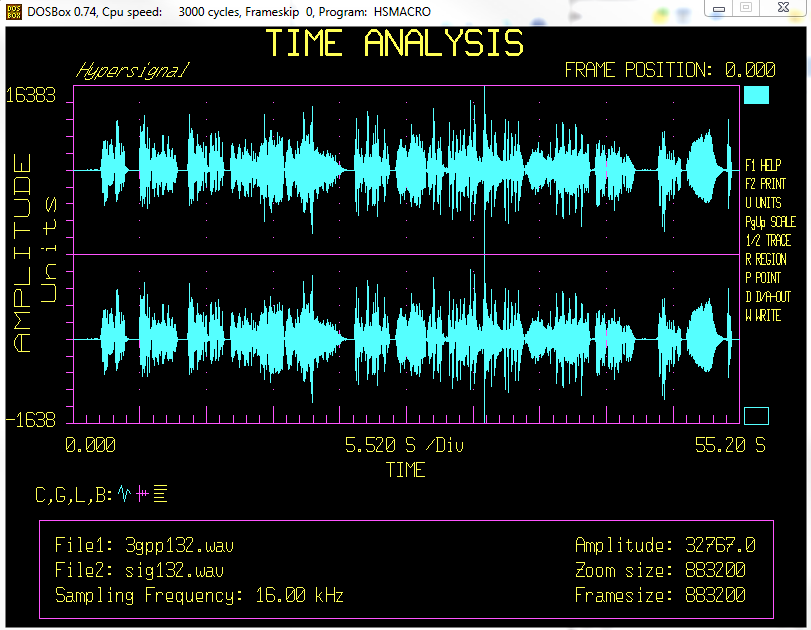Minimize the DOSBox window
The height and width of the screenshot is (630, 811).
point(719,8)
